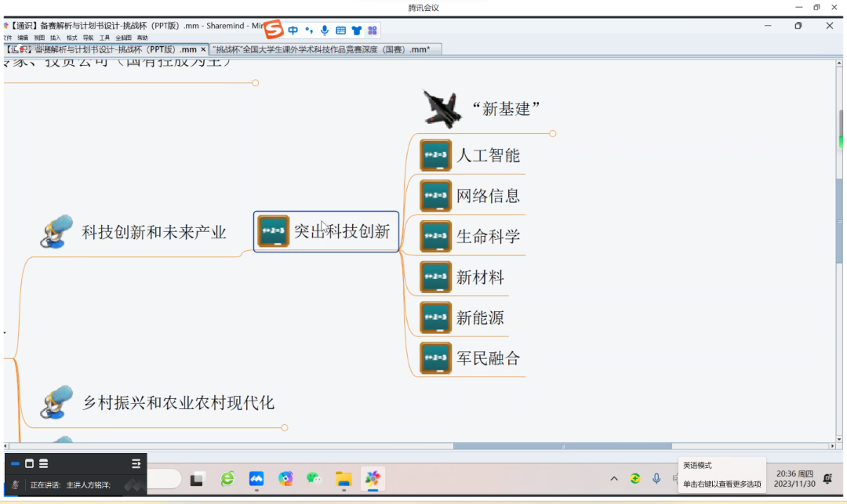Viewport: 847px width, 504px height.
Task: Collapse the 新基建 branch circle handle
Action: click(x=553, y=134)
